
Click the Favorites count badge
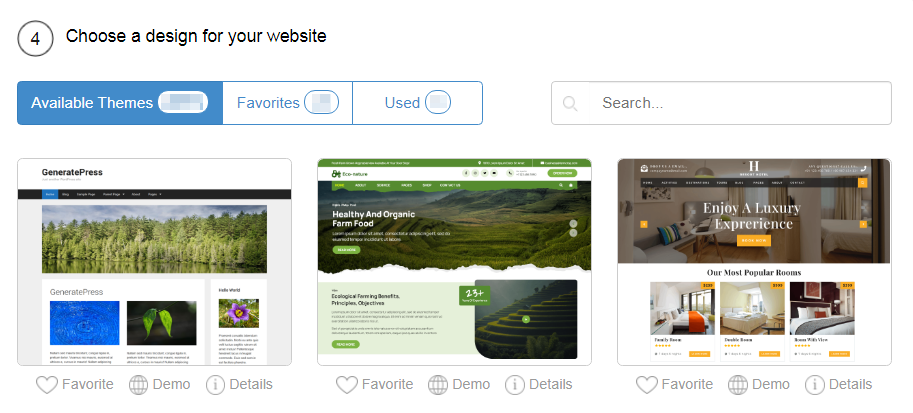coord(321,103)
